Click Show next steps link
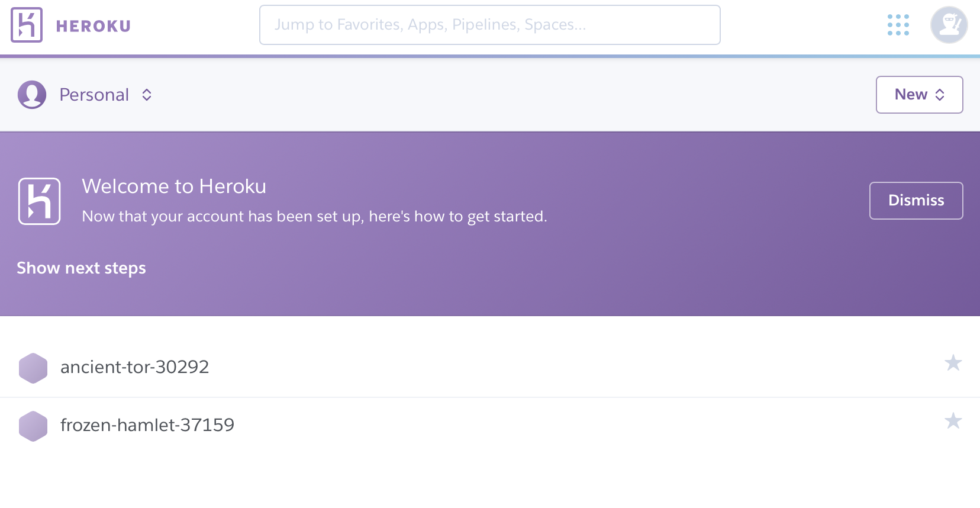980x508 pixels. [81, 268]
